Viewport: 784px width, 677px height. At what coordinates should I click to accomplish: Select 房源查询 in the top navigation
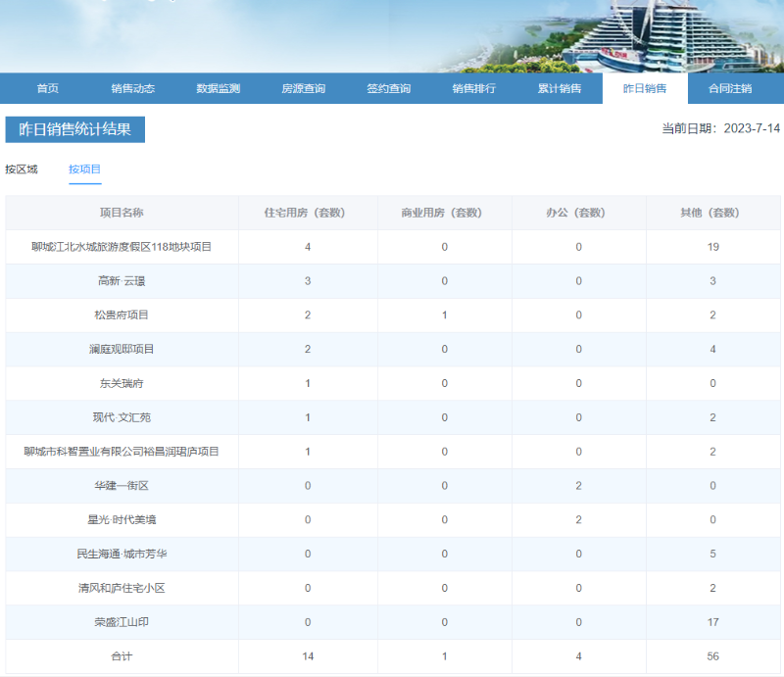pos(303,88)
